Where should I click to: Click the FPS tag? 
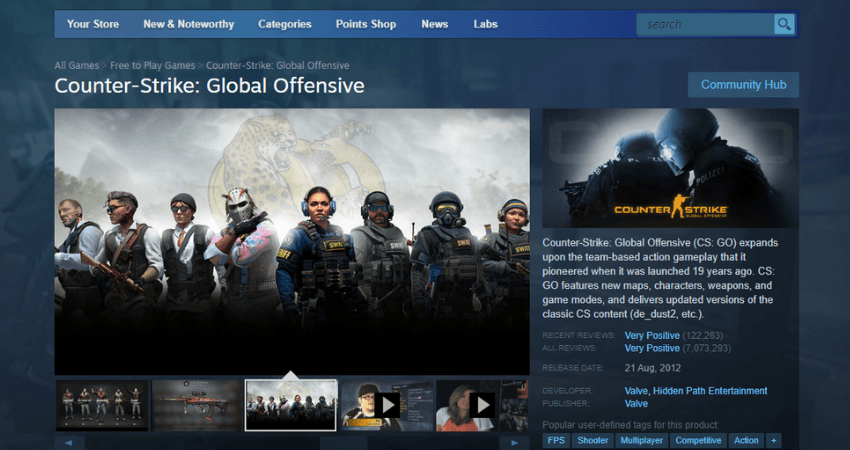(x=556, y=440)
